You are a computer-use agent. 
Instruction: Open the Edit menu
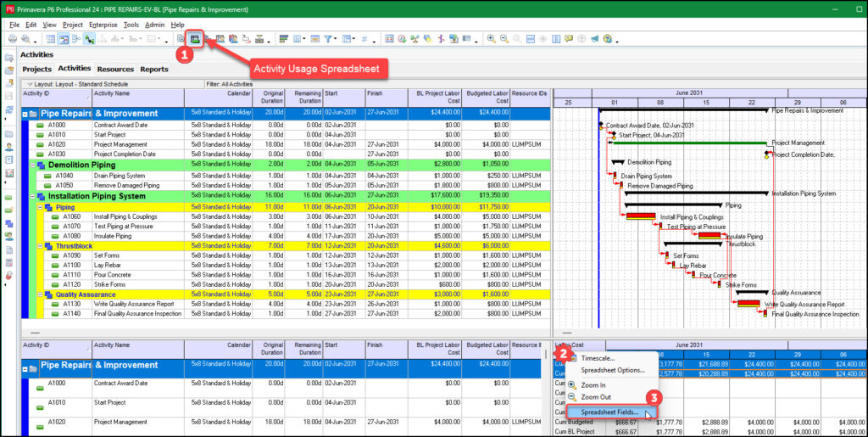[31, 25]
